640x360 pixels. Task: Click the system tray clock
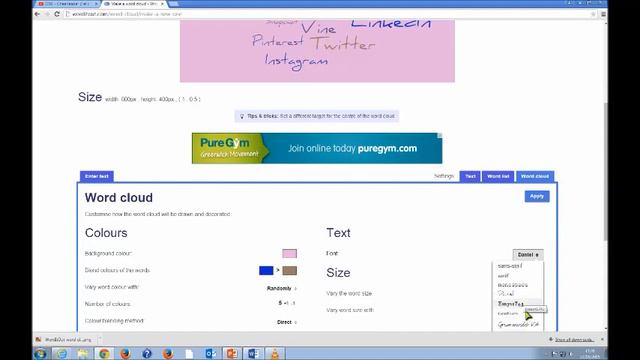click(x=590, y=353)
